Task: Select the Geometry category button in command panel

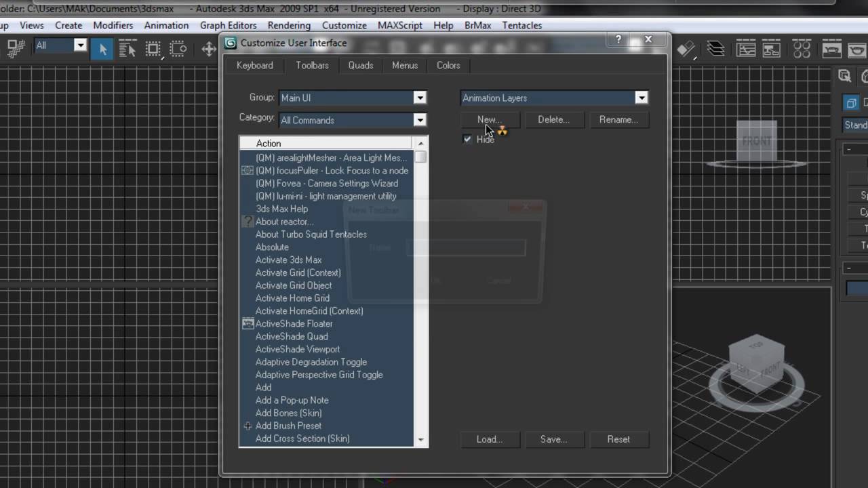Action: [850, 103]
